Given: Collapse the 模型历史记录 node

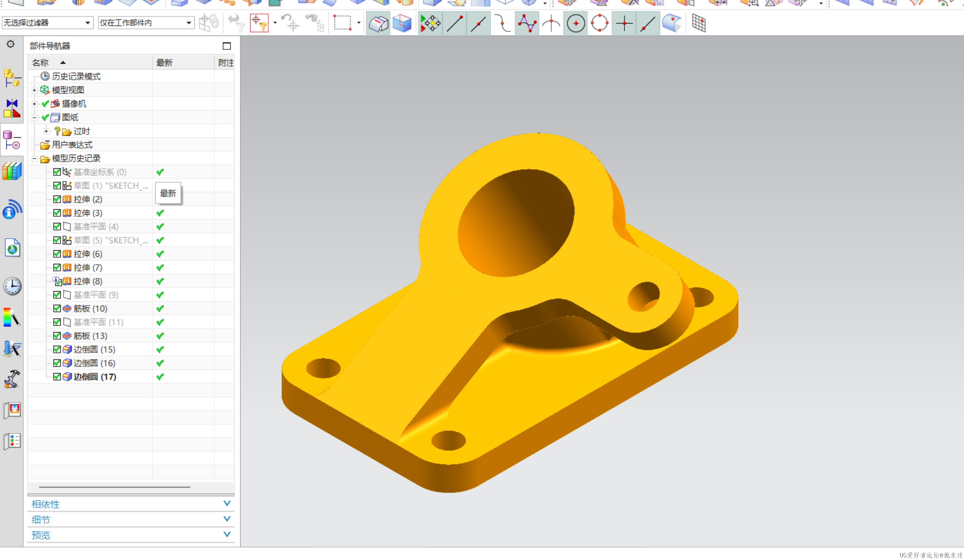Looking at the screenshot, I should 35,158.
